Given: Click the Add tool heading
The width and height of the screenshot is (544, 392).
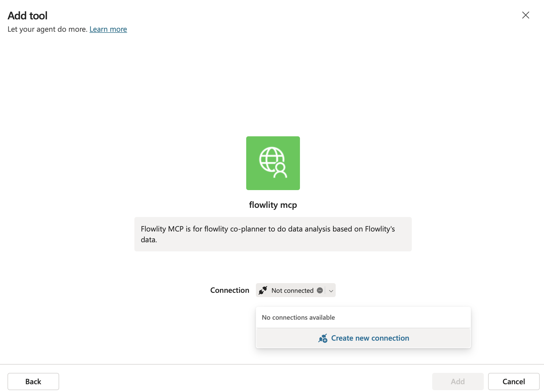Looking at the screenshot, I should click(x=27, y=16).
